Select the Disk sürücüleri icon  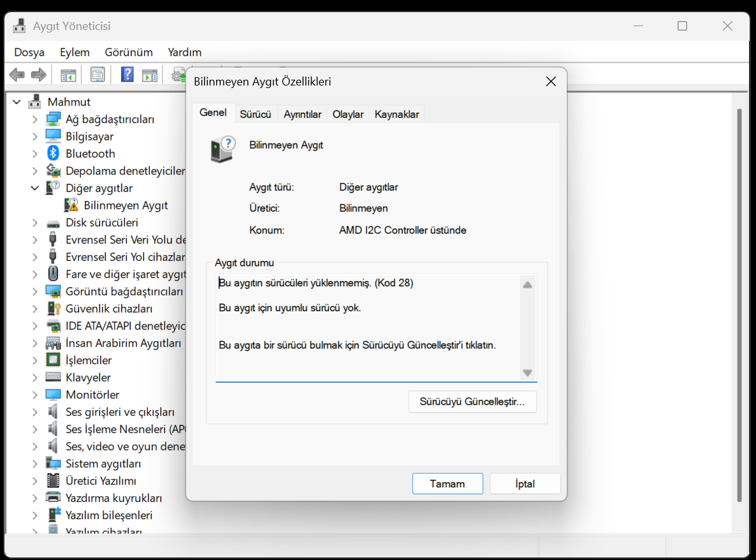pos(53,223)
